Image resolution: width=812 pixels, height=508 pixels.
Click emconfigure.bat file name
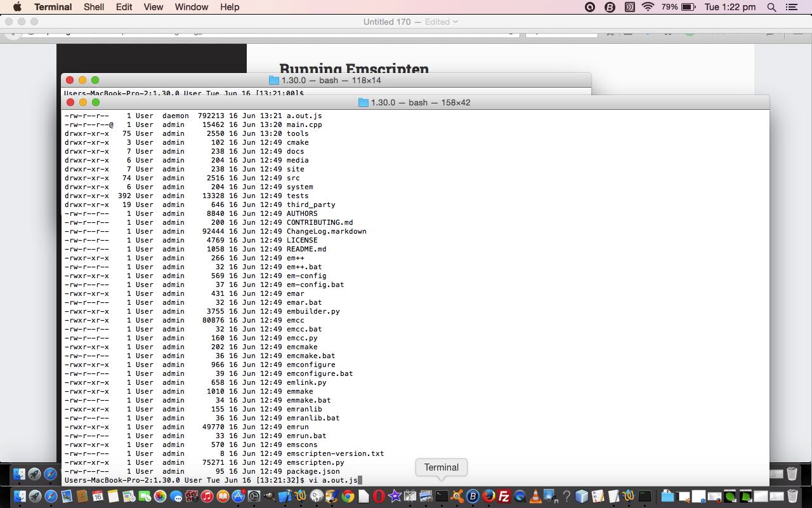[320, 373]
